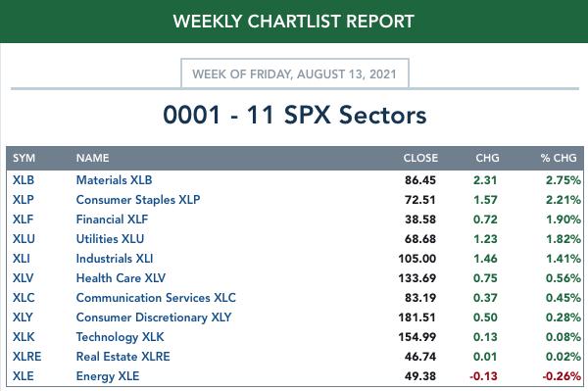
Task: Open Health Care XLV link
Action: click(x=121, y=278)
